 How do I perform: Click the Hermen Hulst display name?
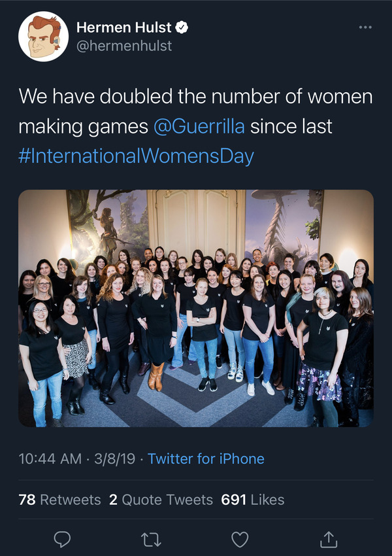pyautogui.click(x=123, y=27)
